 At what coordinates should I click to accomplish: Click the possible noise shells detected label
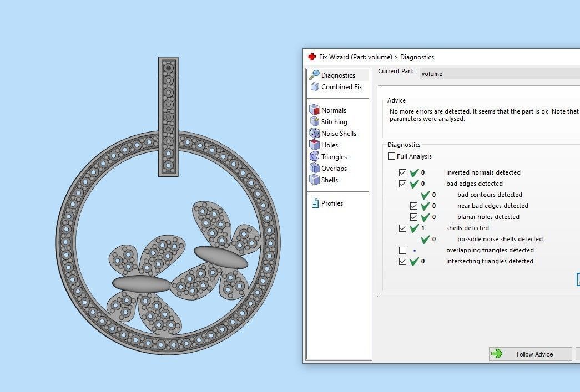[500, 239]
